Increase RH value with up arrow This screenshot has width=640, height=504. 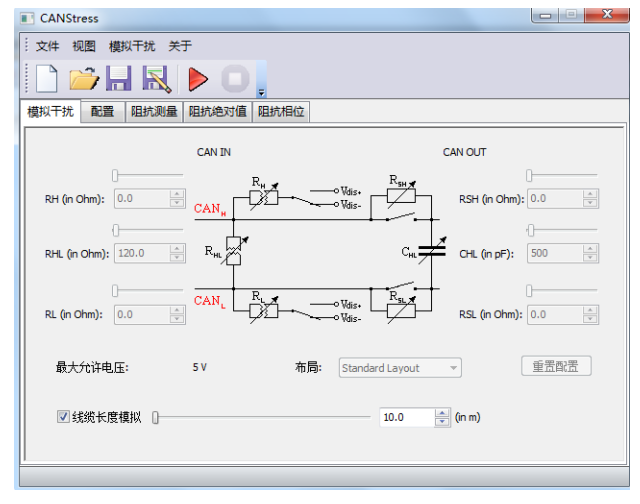pos(177,194)
